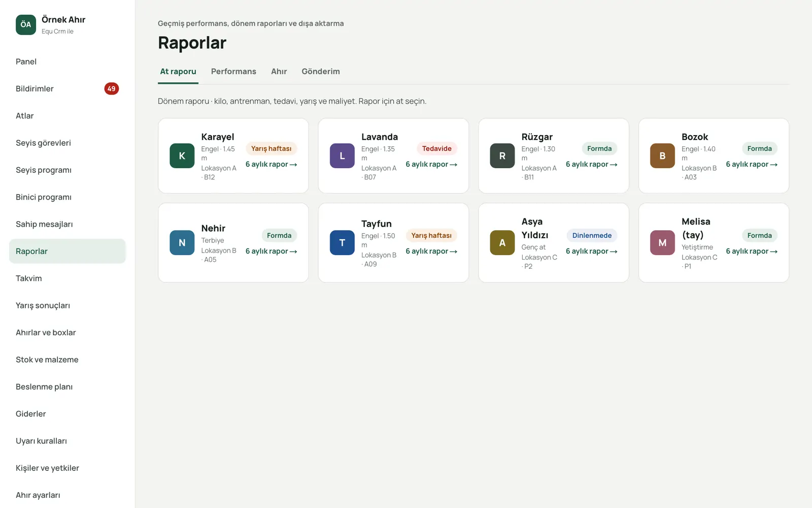
Task: Open the Gönderim tab
Action: 321,72
